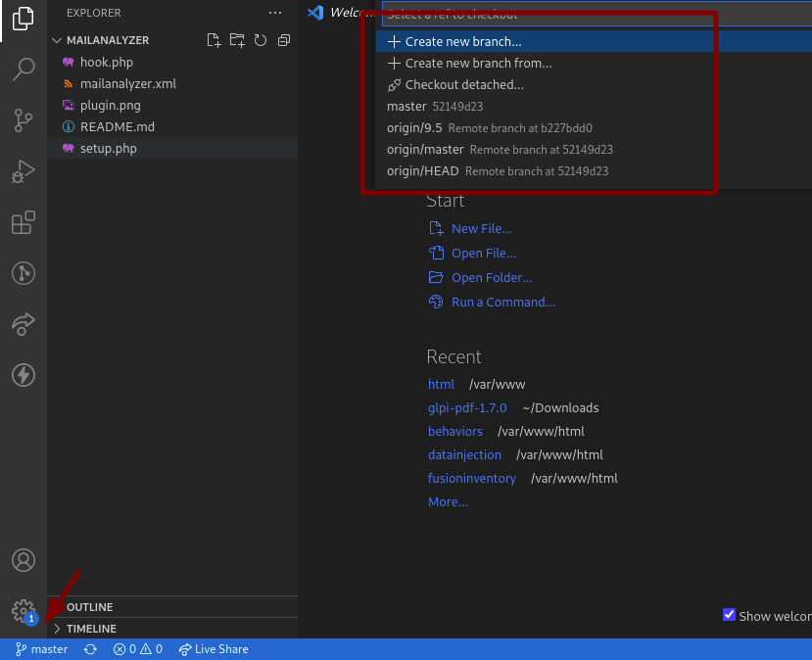Refresh the Explorer file list

(260, 40)
